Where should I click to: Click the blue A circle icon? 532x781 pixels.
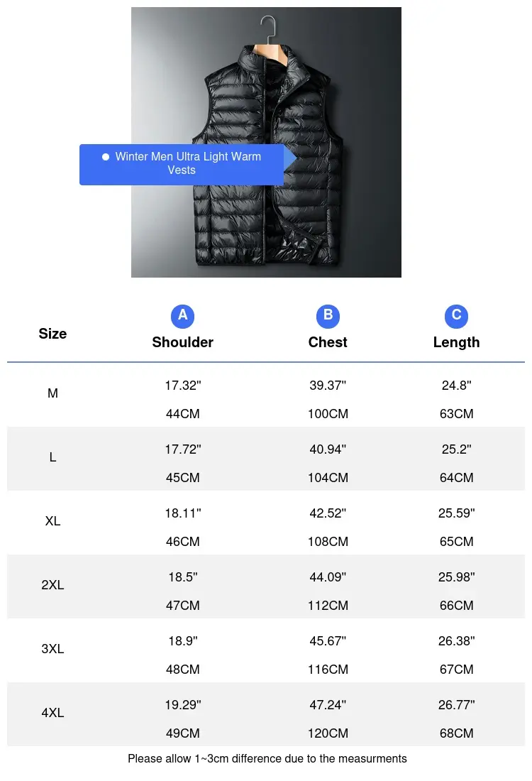(x=182, y=316)
